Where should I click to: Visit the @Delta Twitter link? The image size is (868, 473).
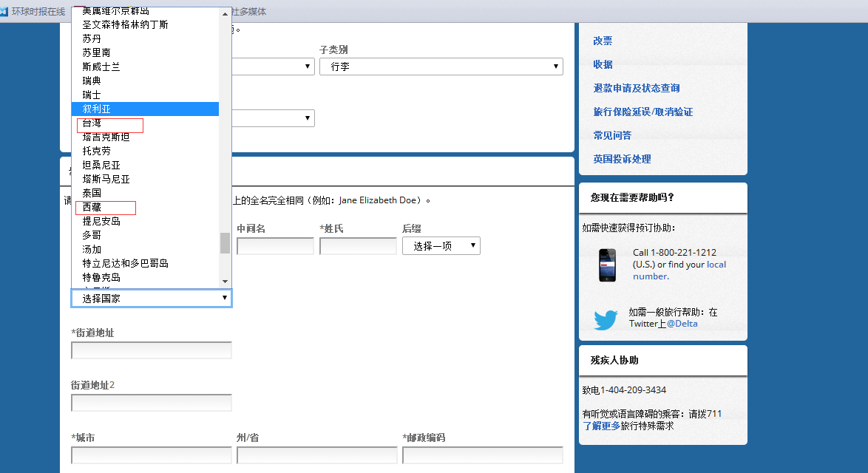pyautogui.click(x=682, y=324)
